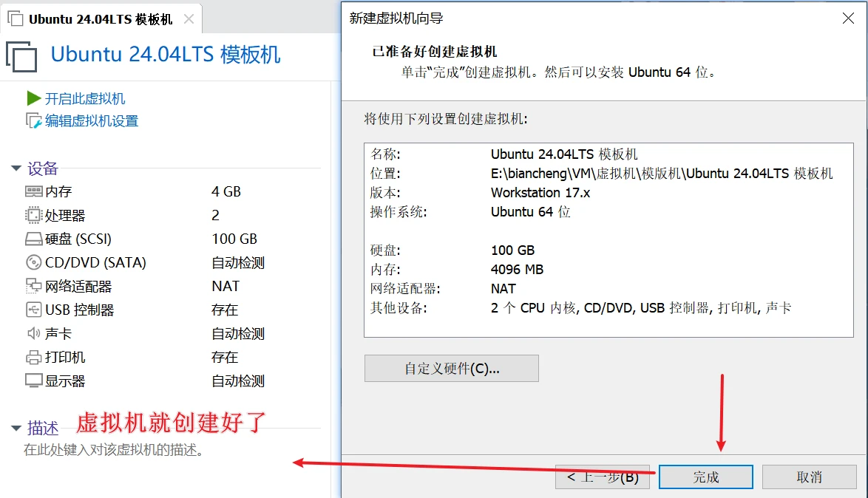Click the memory device icon
Image resolution: width=868 pixels, height=498 pixels.
click(33, 191)
